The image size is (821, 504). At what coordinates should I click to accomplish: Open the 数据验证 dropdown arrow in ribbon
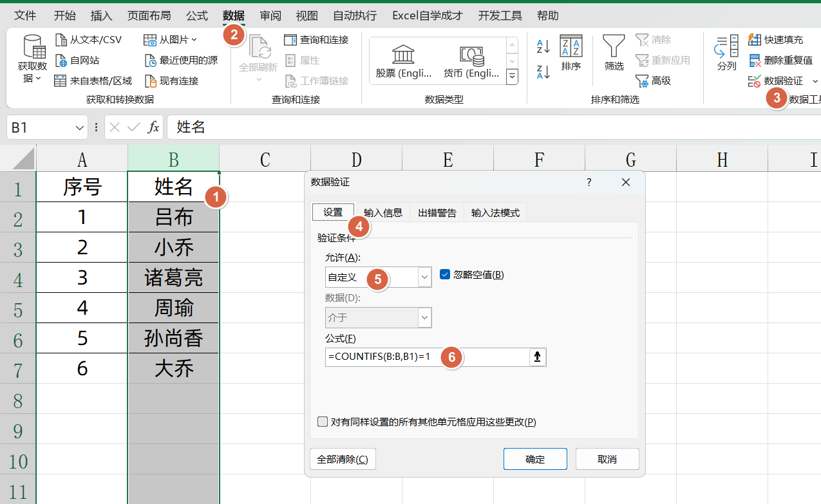(815, 81)
